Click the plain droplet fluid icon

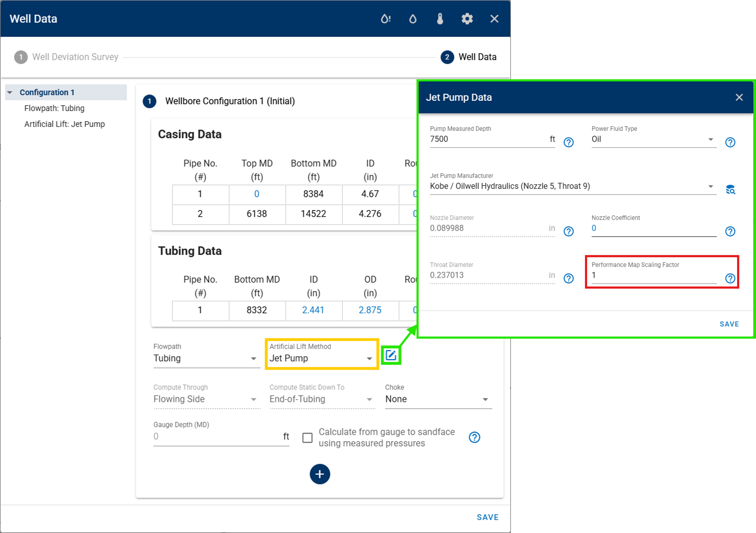click(x=413, y=19)
